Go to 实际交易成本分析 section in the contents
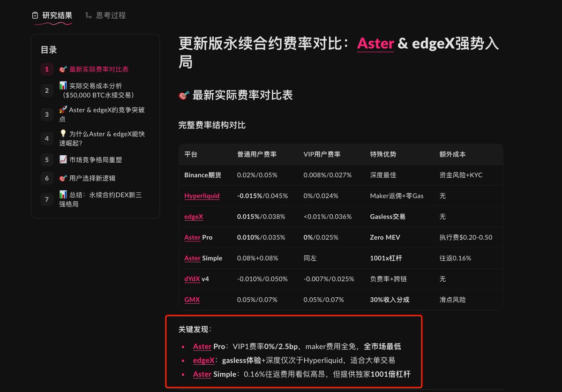This screenshot has width=562, height=392. (x=97, y=90)
